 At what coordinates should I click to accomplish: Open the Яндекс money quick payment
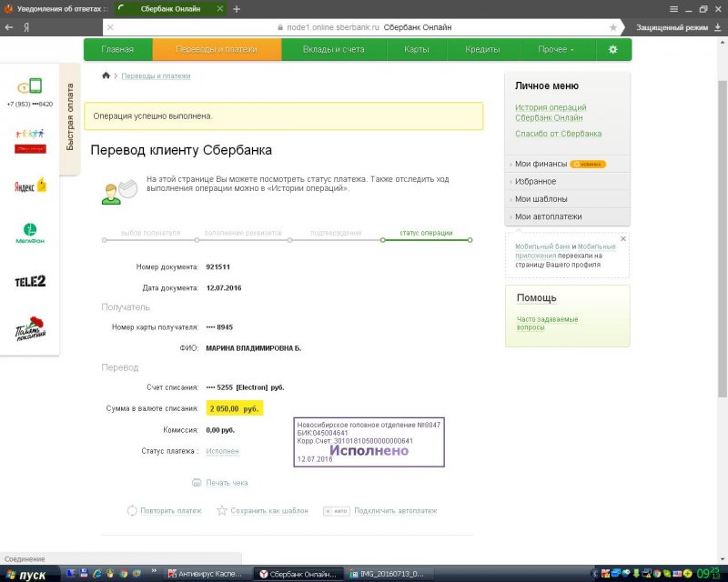point(30,186)
